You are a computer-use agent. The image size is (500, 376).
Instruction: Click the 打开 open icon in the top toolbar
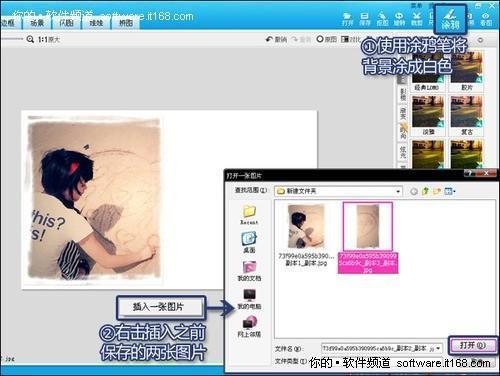[x=347, y=19]
